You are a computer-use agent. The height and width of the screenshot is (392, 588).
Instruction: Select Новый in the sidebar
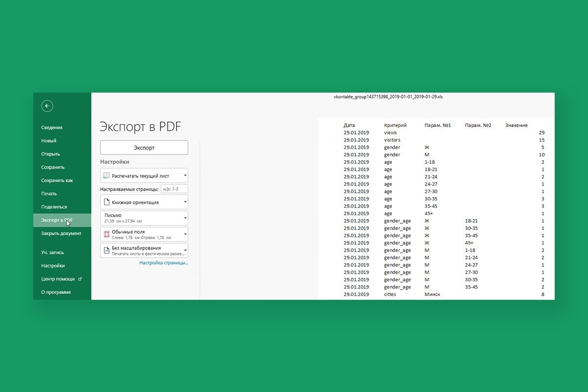pos(49,141)
